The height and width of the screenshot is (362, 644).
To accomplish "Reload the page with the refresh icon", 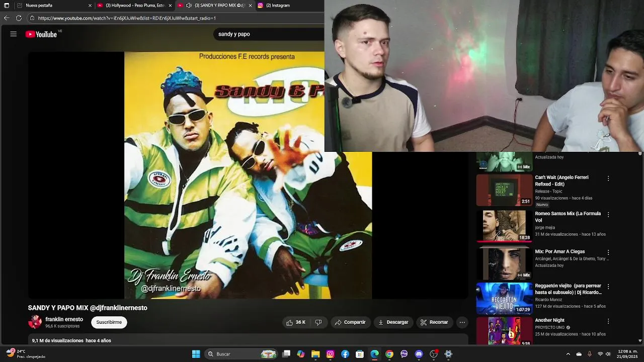I will pos(19,18).
